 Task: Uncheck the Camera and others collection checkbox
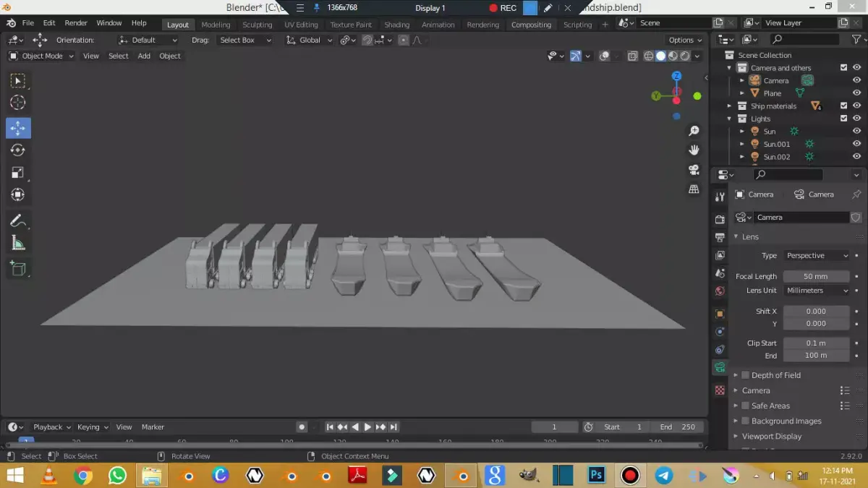[843, 68]
